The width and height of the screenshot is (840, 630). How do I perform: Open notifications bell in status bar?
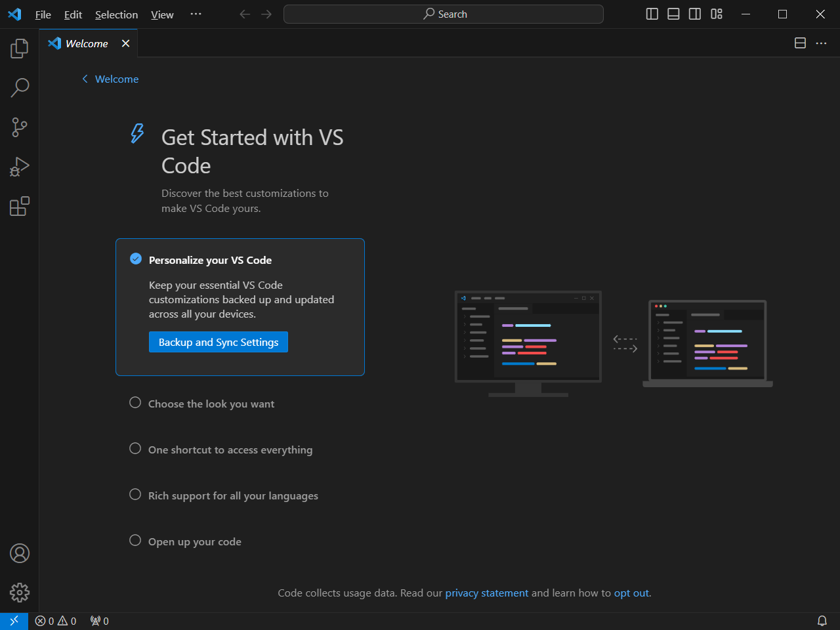(822, 621)
